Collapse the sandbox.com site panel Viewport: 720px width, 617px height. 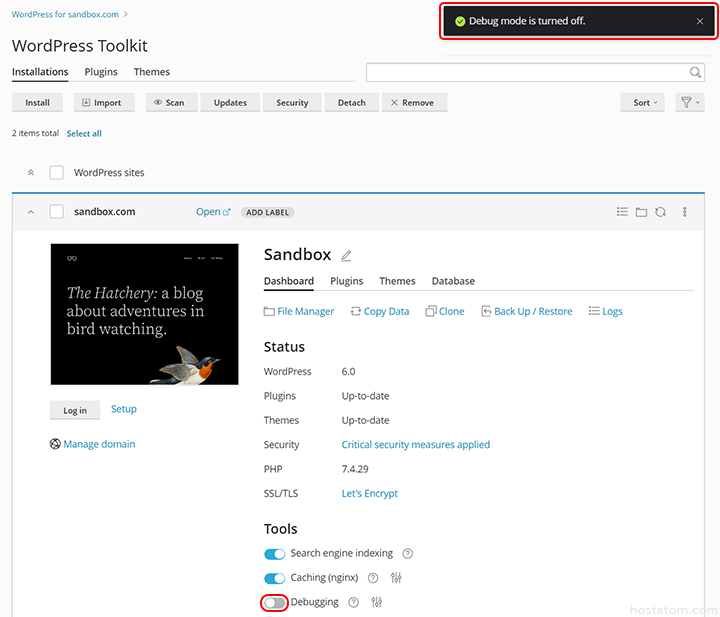click(x=30, y=212)
